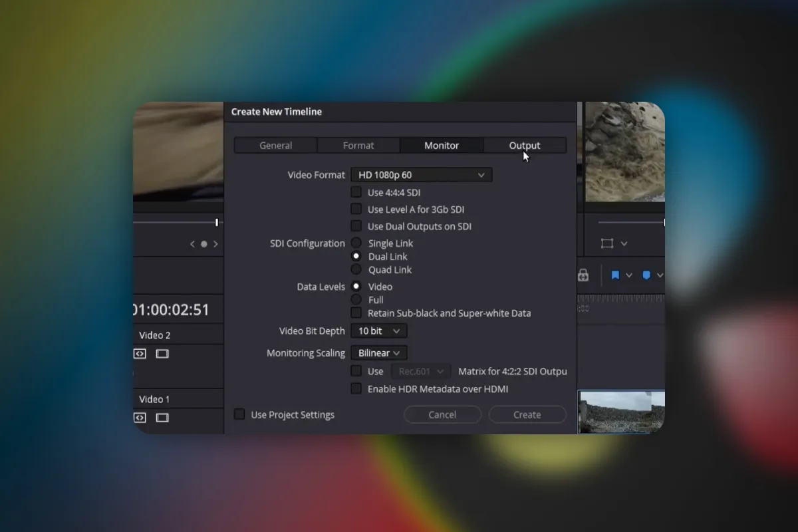Select Single Link SDI configuration
798x532 pixels.
356,243
